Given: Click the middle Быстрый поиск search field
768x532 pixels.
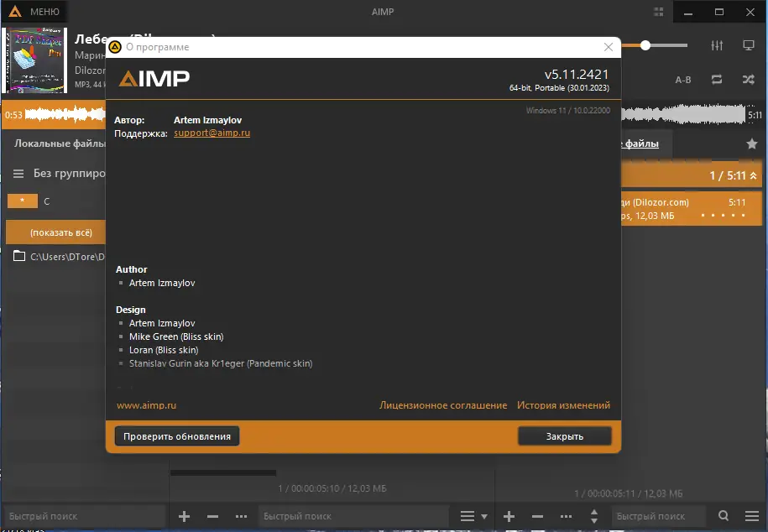Looking at the screenshot, I should [x=353, y=516].
